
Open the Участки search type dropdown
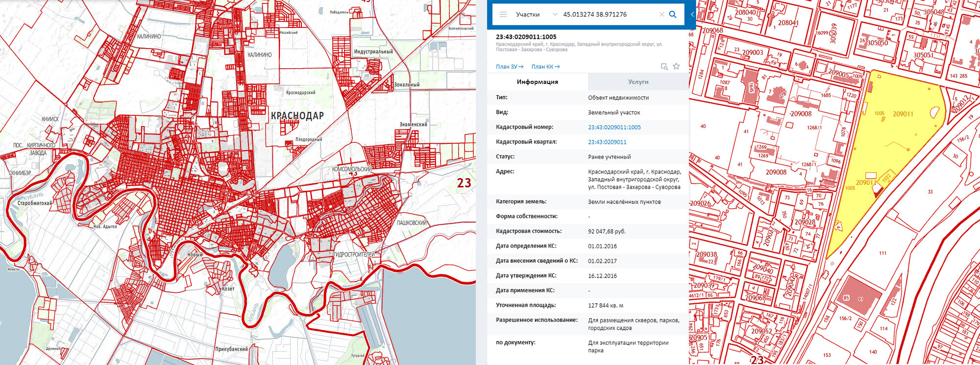tap(536, 14)
